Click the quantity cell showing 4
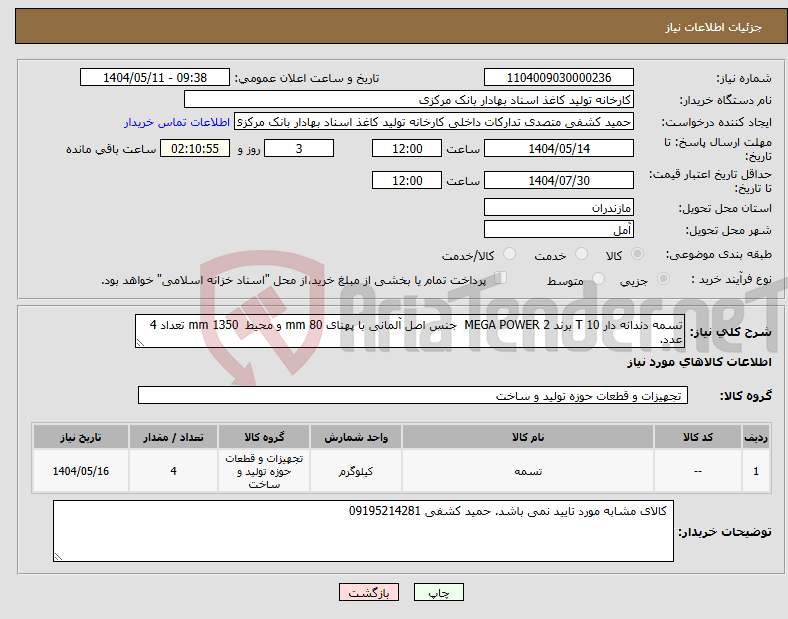The height and width of the screenshot is (619, 788). point(173,471)
